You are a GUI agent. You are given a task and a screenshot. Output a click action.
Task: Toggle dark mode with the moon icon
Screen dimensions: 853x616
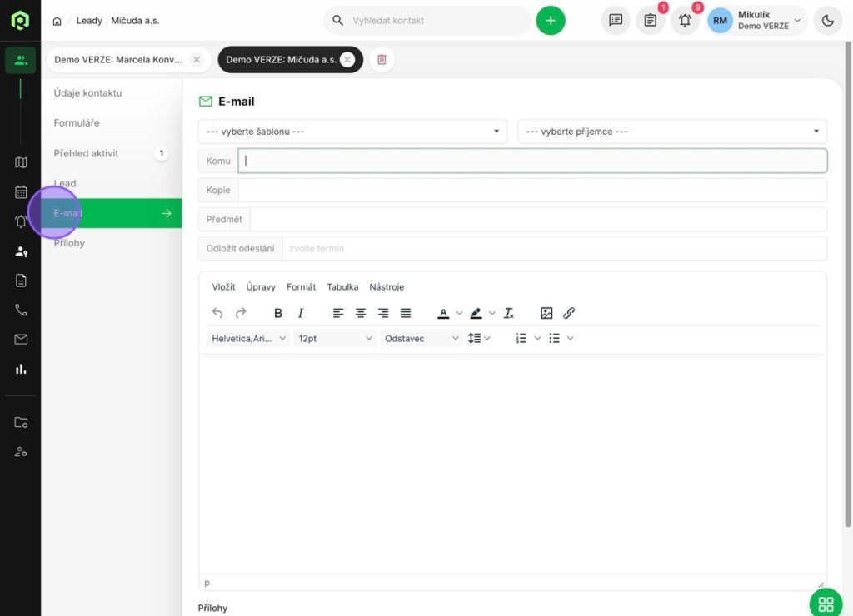(827, 21)
